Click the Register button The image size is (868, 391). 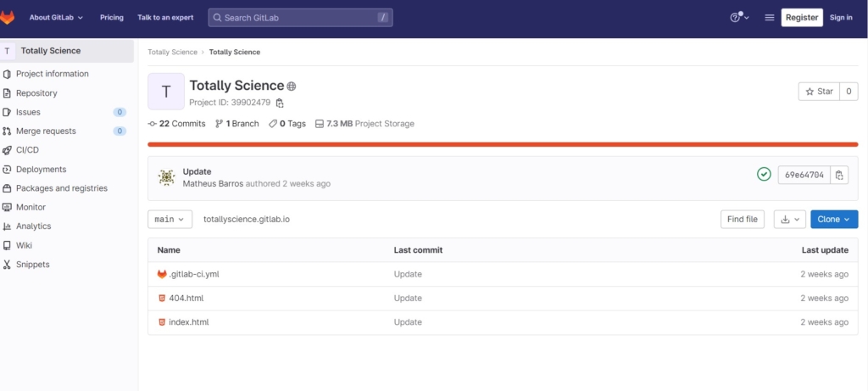(802, 17)
